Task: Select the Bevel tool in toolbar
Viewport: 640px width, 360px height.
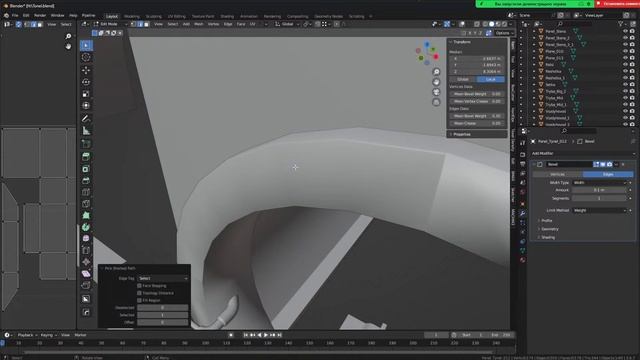Action: click(86, 180)
